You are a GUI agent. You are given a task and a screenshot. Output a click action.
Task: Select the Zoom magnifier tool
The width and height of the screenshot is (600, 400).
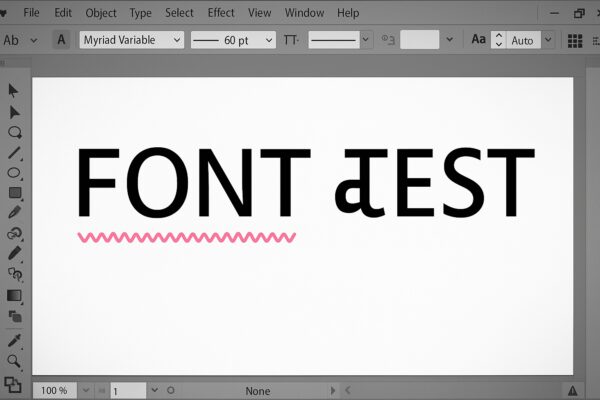tap(14, 361)
